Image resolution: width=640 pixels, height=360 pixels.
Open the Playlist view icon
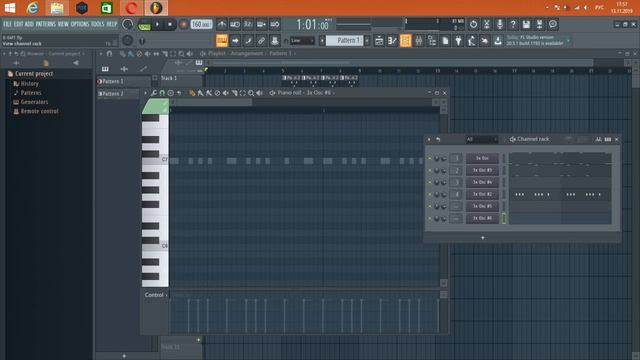click(379, 40)
